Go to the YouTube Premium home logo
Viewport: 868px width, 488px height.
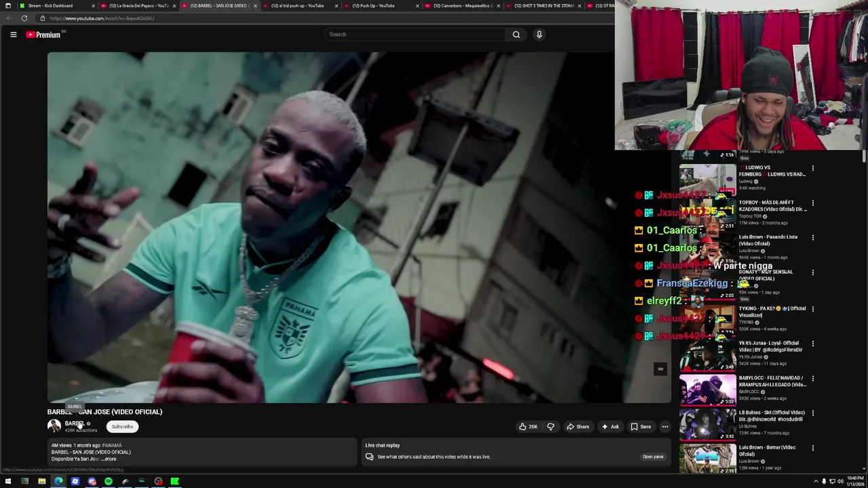click(x=45, y=35)
